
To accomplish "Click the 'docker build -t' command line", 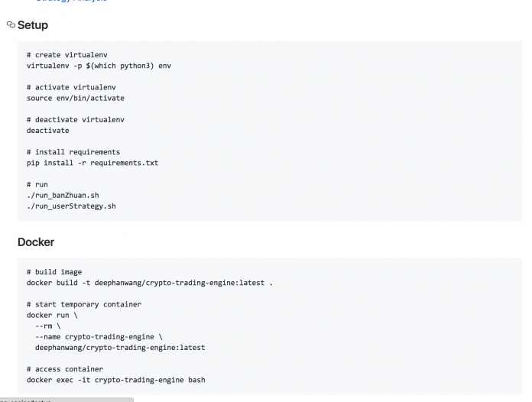I will point(150,283).
